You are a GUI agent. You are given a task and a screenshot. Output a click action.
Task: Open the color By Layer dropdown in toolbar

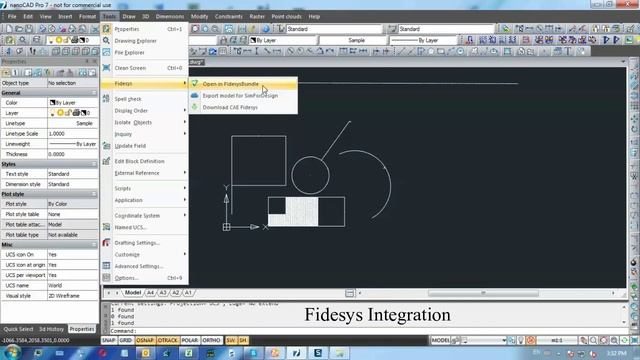tap(283, 40)
